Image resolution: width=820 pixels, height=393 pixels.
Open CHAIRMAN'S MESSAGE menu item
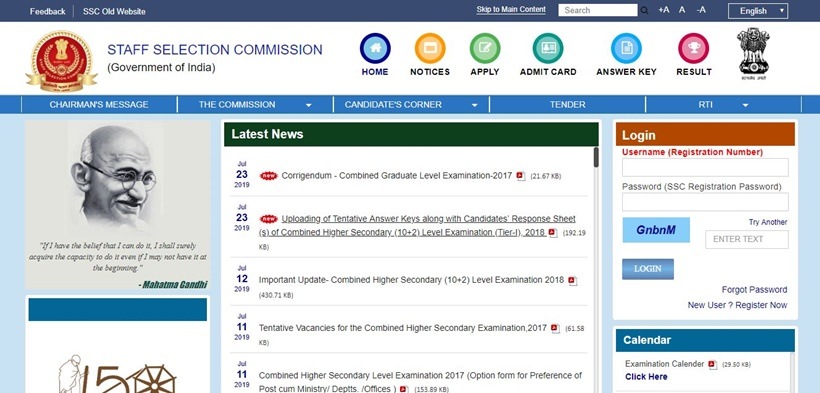point(99,105)
